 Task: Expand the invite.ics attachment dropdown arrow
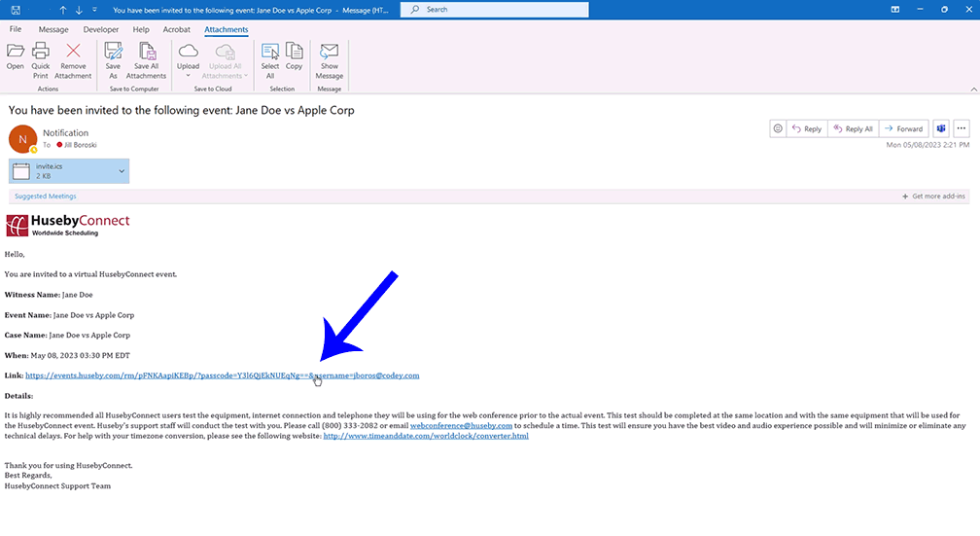point(122,171)
